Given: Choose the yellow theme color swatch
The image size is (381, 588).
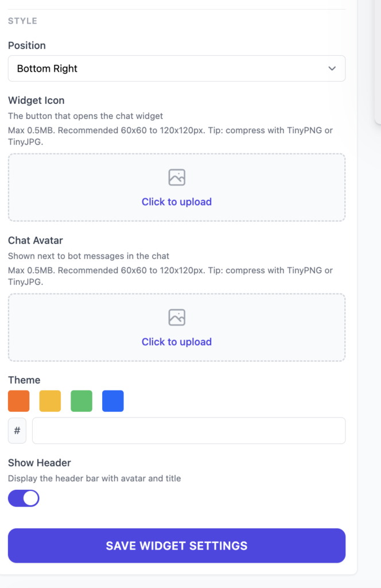Looking at the screenshot, I should point(50,401).
